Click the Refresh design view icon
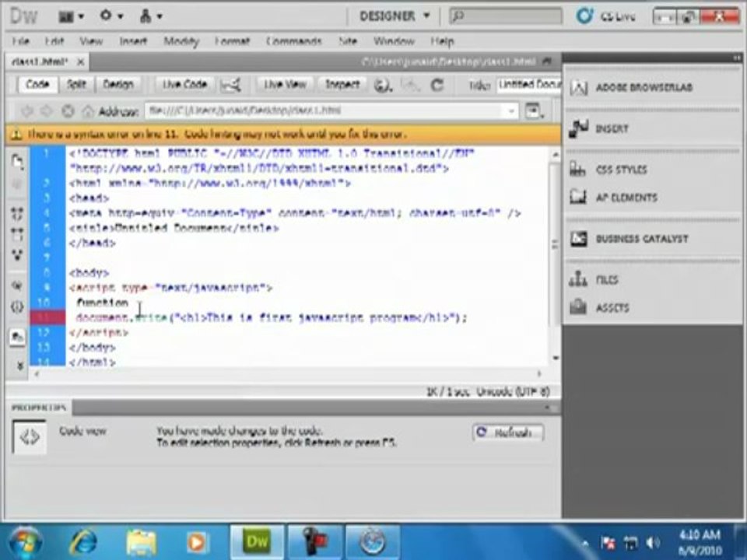The height and width of the screenshot is (560, 747). pos(437,85)
